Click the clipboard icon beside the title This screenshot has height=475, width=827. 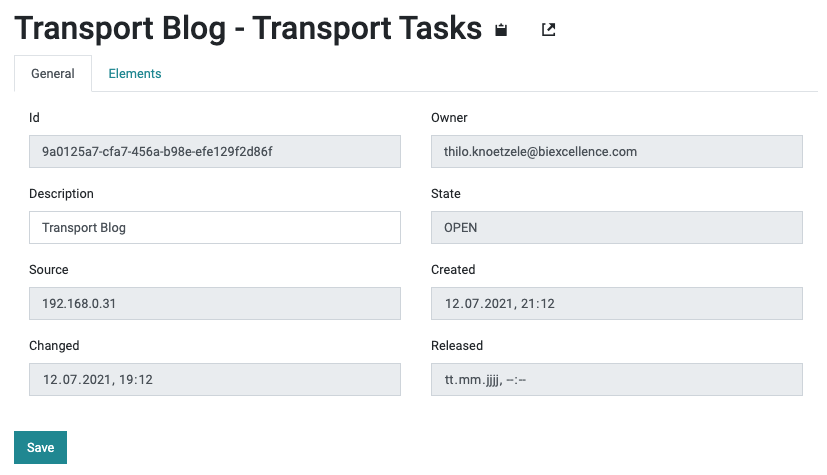tap(501, 30)
